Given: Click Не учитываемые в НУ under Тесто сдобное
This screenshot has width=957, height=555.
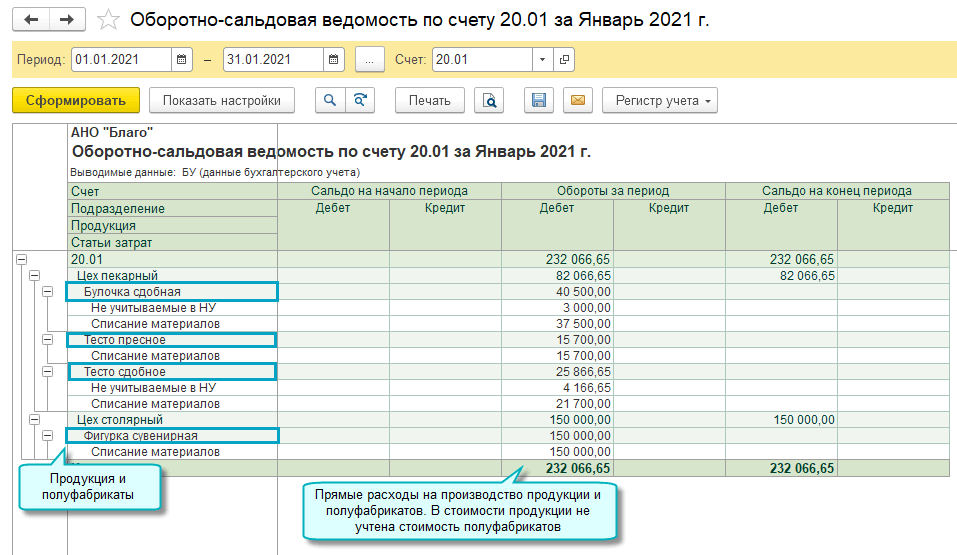Looking at the screenshot, I should 153,388.
